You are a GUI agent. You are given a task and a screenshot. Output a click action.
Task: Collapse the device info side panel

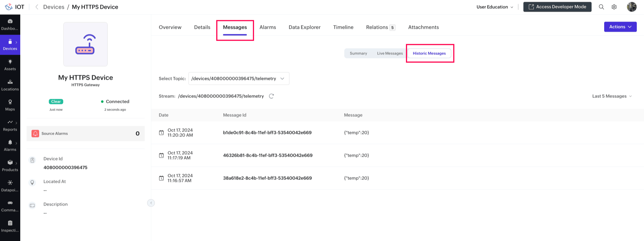151,203
